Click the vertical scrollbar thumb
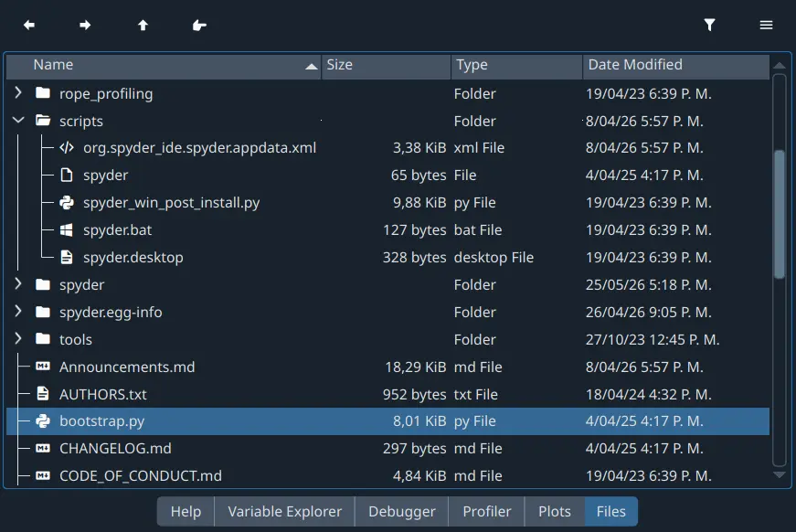This screenshot has height=532, width=796. (x=780, y=214)
